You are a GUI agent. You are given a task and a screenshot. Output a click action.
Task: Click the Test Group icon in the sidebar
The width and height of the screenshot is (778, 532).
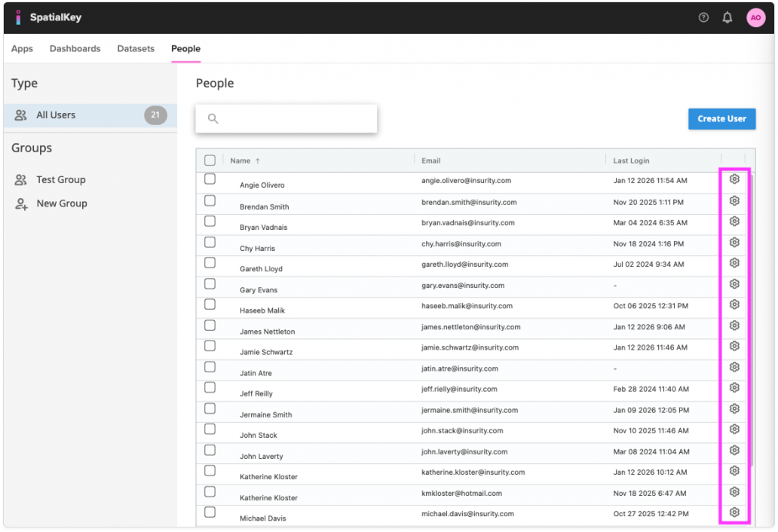tap(20, 179)
